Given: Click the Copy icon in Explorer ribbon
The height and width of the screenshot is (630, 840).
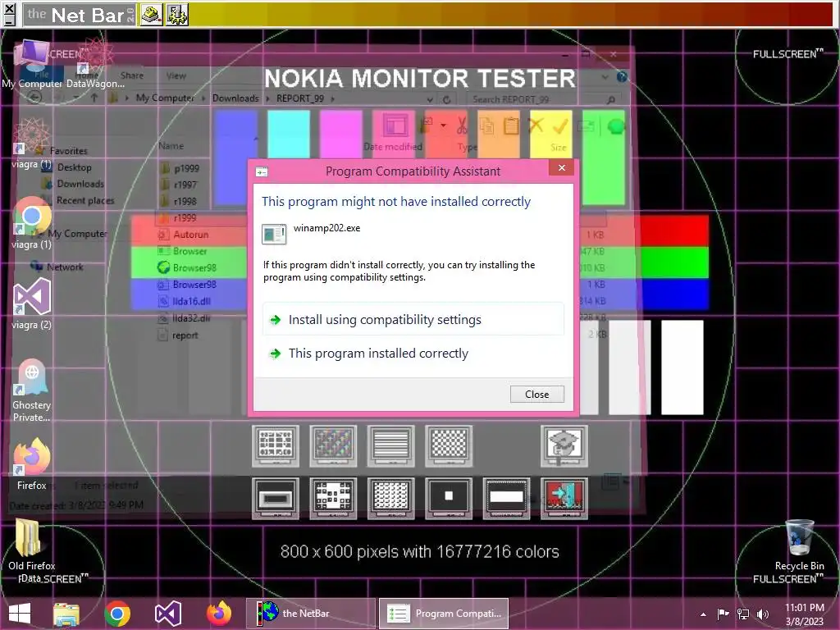Looking at the screenshot, I should click(487, 126).
